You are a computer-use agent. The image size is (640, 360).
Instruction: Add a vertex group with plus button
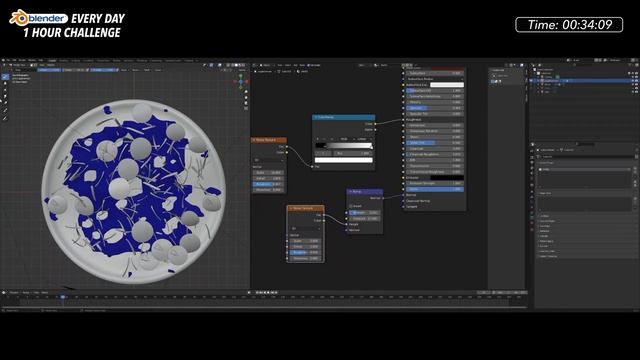[636, 169]
